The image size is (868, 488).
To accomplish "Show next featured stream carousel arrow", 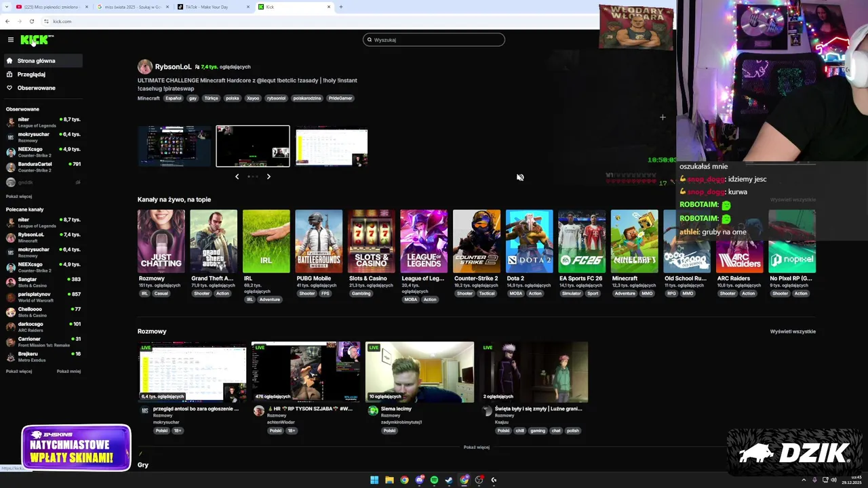I will (x=269, y=176).
